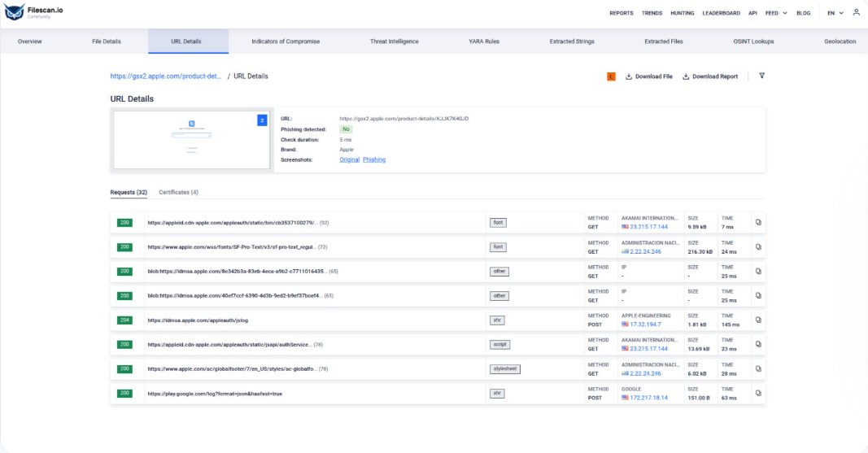Open the Extracted Strings tab
Image resolution: width=868 pixels, height=453 pixels.
click(572, 41)
